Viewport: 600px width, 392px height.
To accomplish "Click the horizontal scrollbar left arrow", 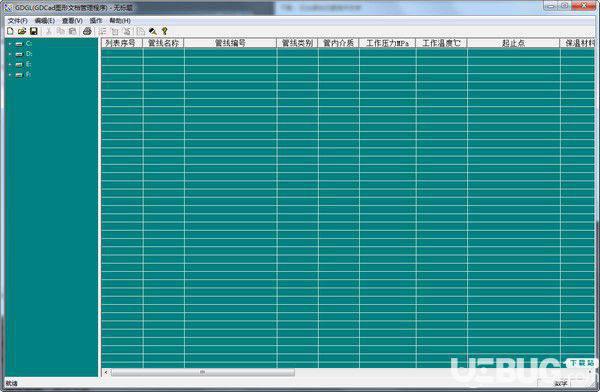I will (x=106, y=372).
